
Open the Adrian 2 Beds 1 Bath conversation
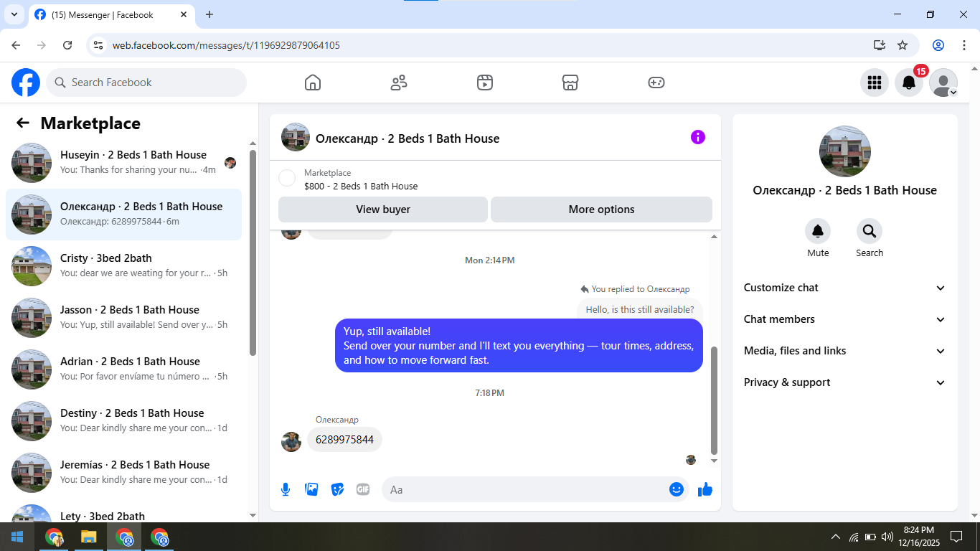click(123, 369)
